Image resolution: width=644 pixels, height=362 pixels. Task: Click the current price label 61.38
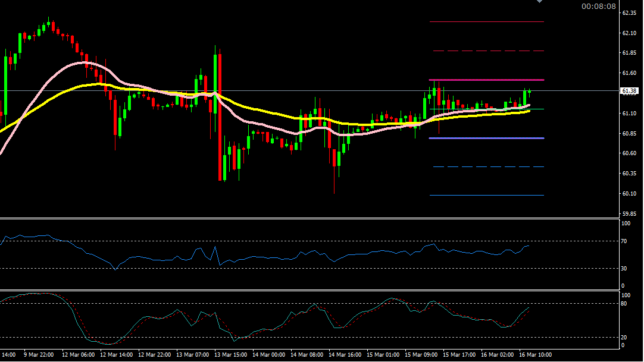pos(629,90)
